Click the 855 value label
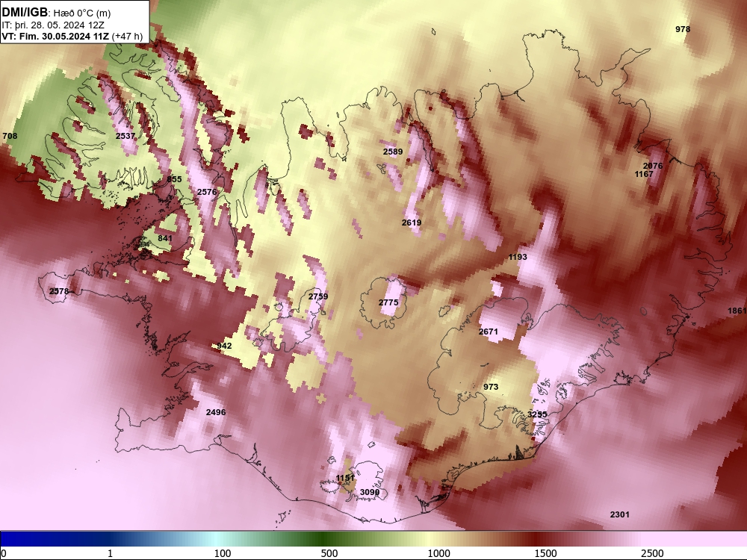Viewport: 747px width, 560px height. [x=174, y=179]
